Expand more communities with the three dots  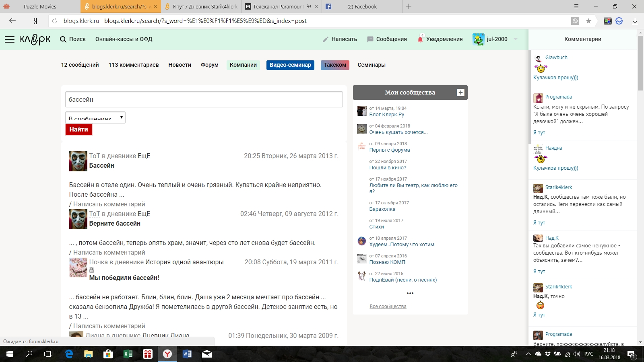coord(410,293)
